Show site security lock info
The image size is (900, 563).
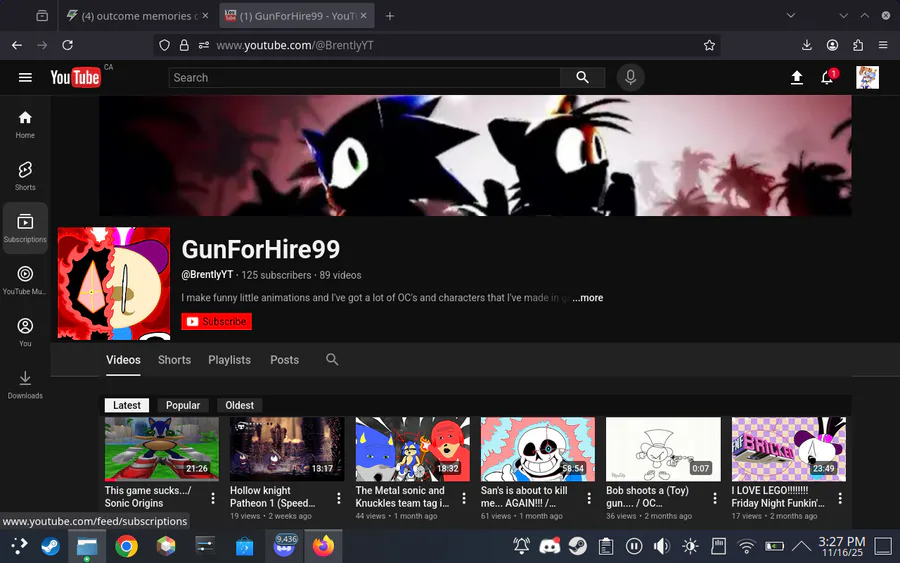[x=184, y=45]
